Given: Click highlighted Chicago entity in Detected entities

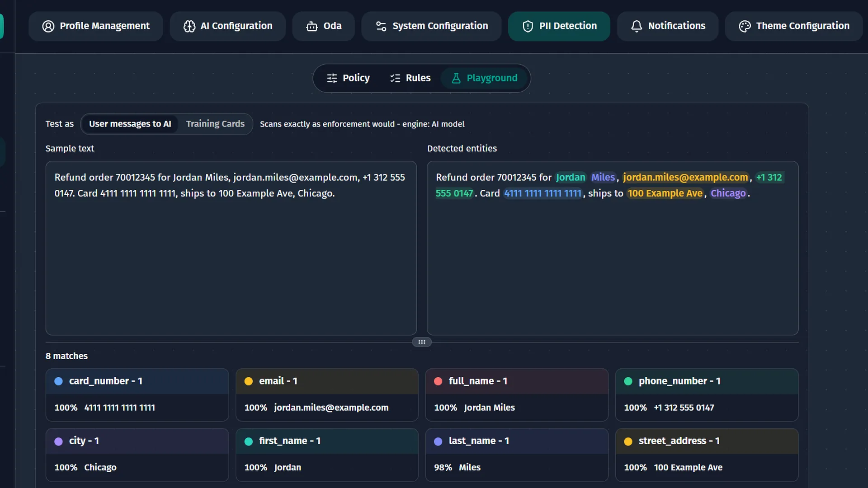Looking at the screenshot, I should click(728, 193).
